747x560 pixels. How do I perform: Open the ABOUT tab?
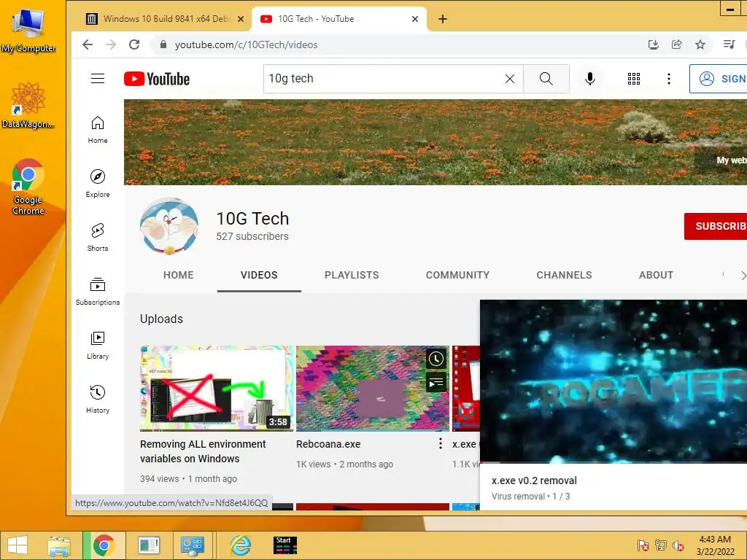point(656,275)
